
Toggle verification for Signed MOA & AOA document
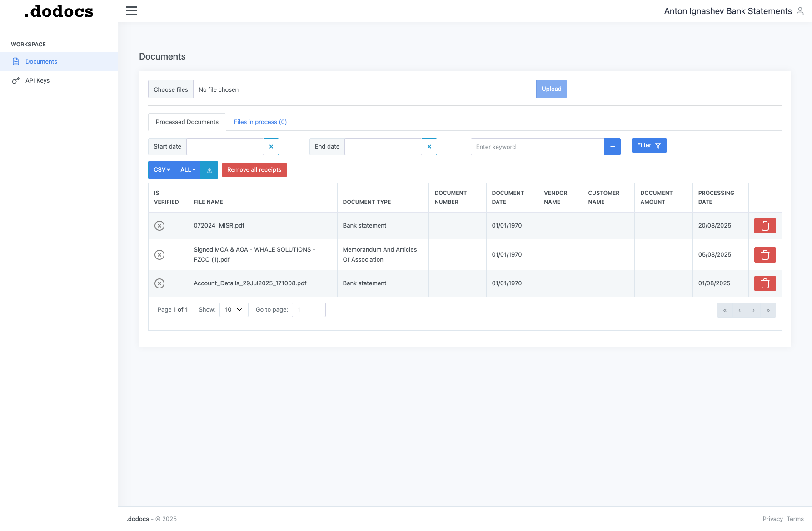tap(159, 254)
